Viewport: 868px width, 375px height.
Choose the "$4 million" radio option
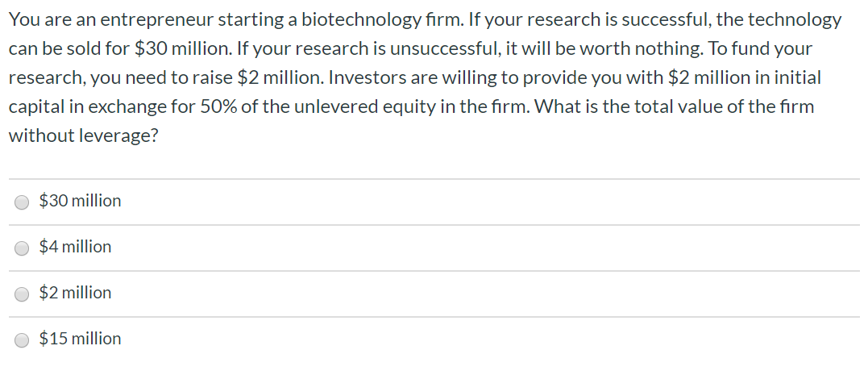[23, 248]
